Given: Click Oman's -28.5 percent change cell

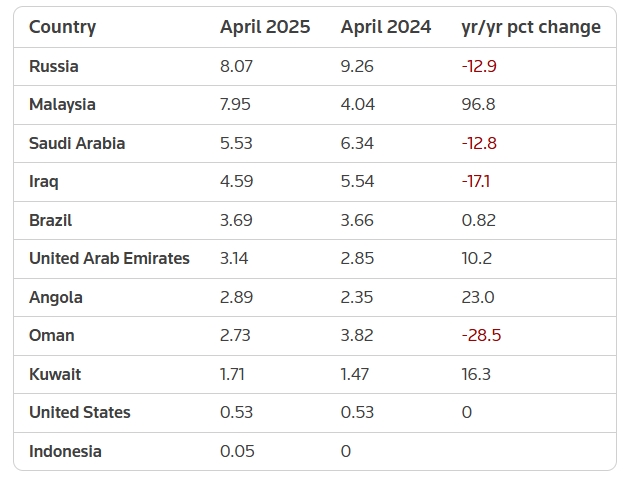Looking at the screenshot, I should pos(481,335).
